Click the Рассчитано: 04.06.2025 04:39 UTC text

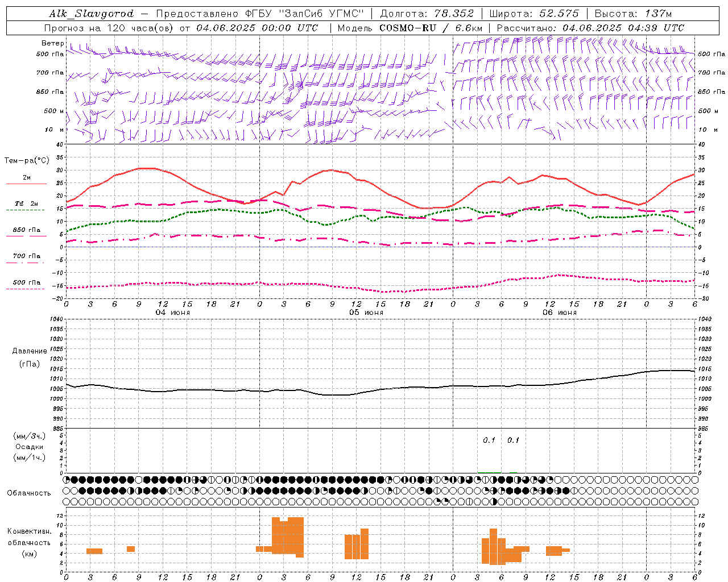(x=590, y=28)
